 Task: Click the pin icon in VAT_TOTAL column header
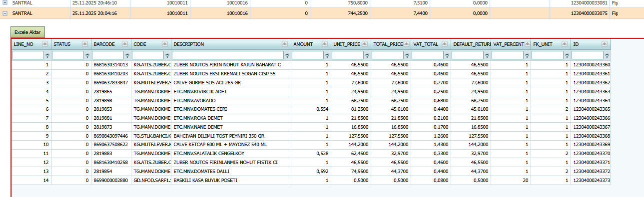click(445, 44)
